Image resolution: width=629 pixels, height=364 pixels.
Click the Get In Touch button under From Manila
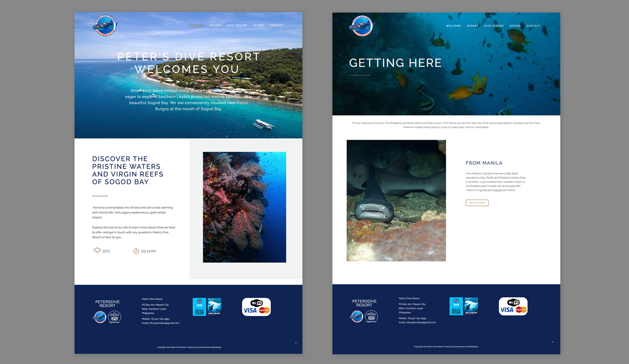tap(477, 203)
